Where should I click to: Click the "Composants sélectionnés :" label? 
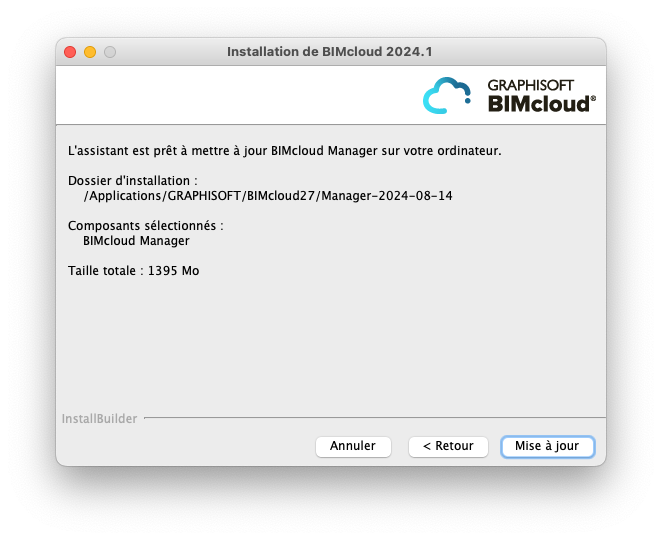[146, 226]
